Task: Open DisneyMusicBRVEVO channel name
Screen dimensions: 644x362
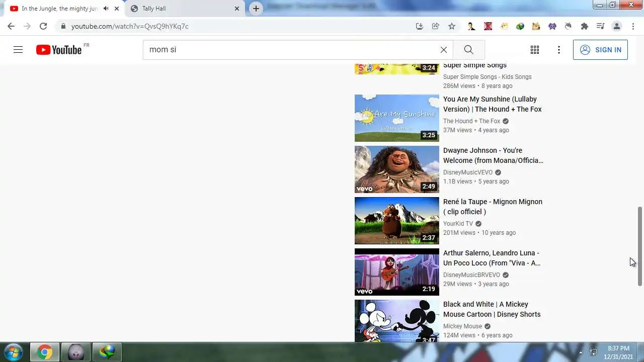Action: pos(471,275)
